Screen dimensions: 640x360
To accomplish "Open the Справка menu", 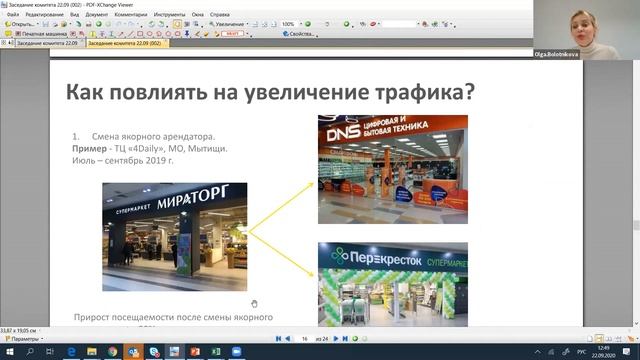I will pos(220,14).
